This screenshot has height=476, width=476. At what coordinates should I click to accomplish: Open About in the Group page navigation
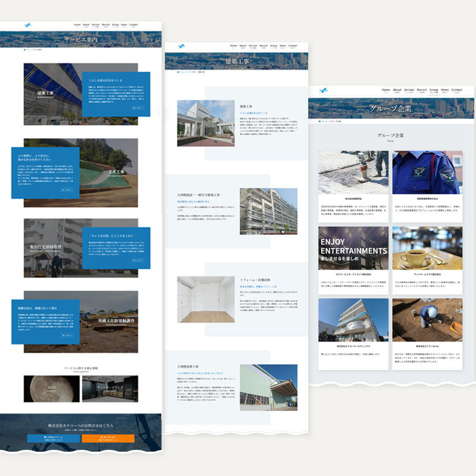[397, 90]
